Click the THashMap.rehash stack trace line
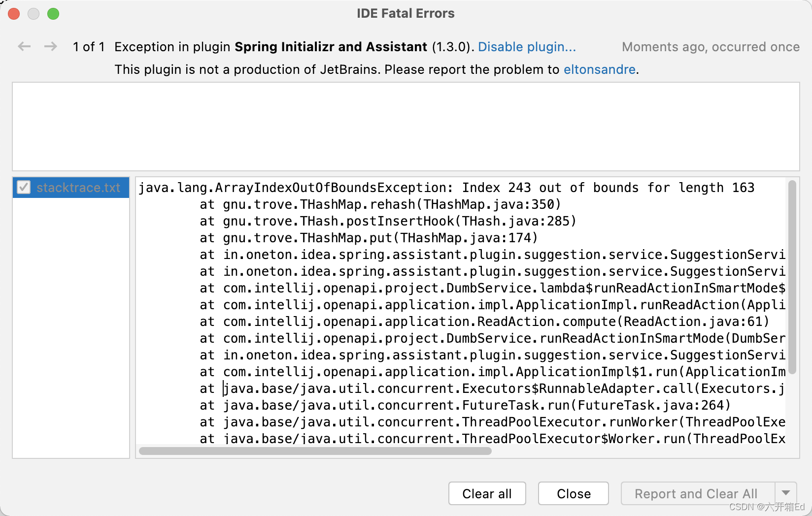Screen dimensions: 812x516 click(380, 204)
